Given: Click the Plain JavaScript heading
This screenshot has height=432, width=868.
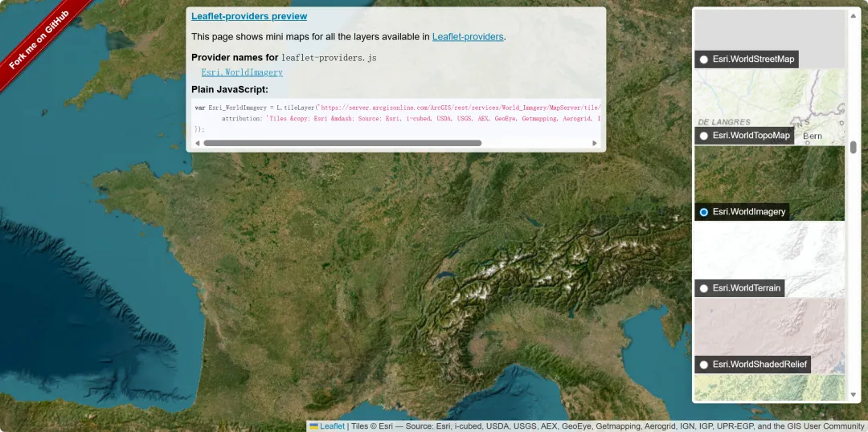Looking at the screenshot, I should click(230, 89).
